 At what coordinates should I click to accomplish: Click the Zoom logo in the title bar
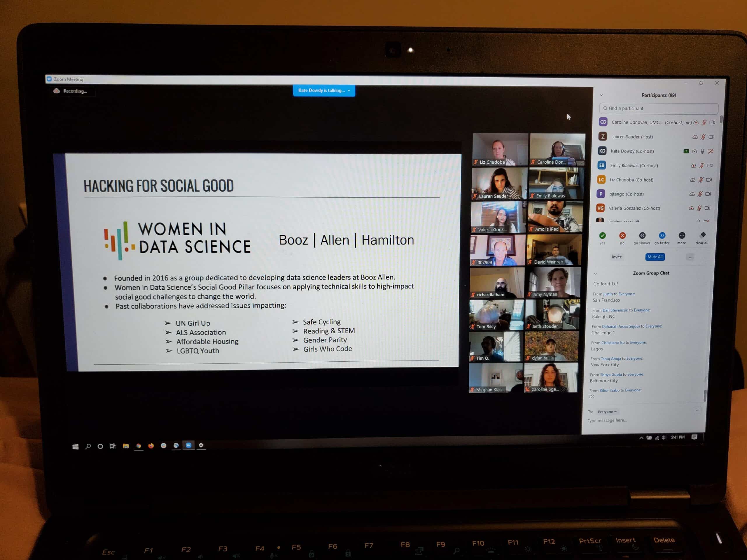point(49,79)
